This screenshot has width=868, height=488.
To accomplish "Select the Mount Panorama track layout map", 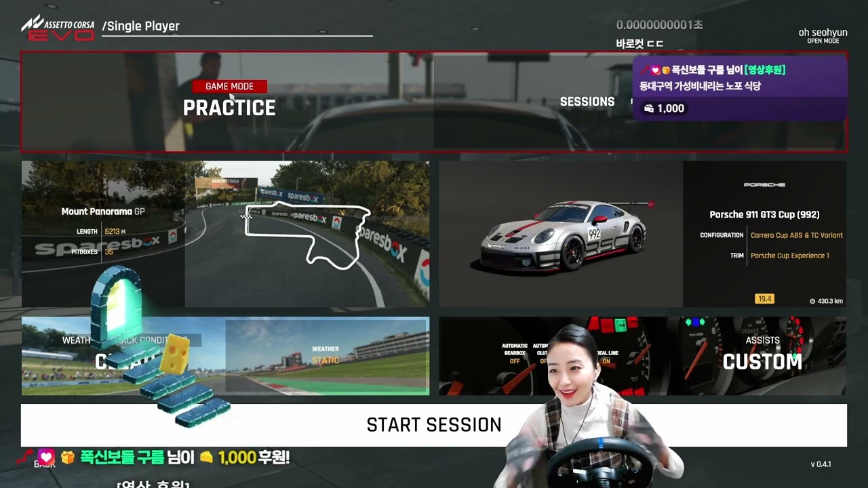I will click(x=307, y=235).
